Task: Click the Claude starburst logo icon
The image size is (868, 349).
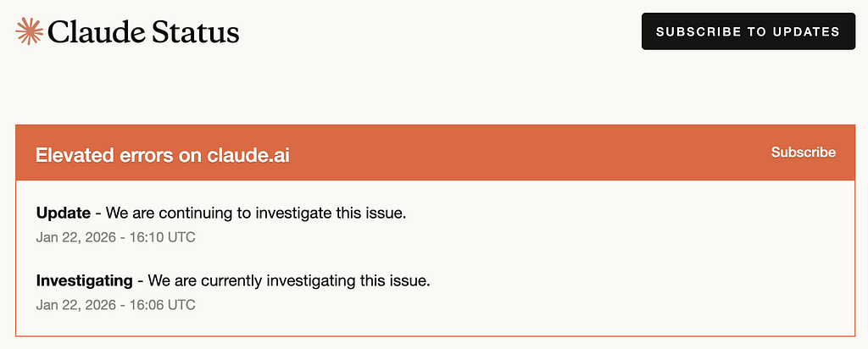Action: [30, 31]
